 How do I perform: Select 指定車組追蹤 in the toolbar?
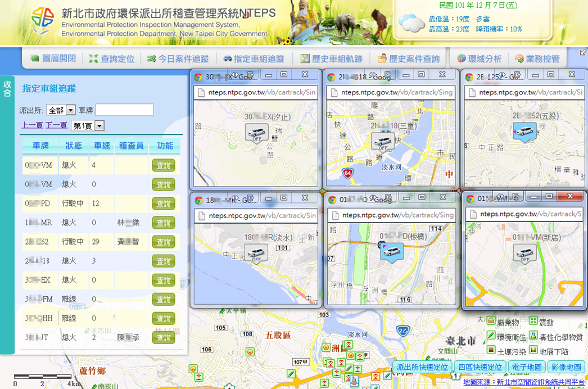254,59
